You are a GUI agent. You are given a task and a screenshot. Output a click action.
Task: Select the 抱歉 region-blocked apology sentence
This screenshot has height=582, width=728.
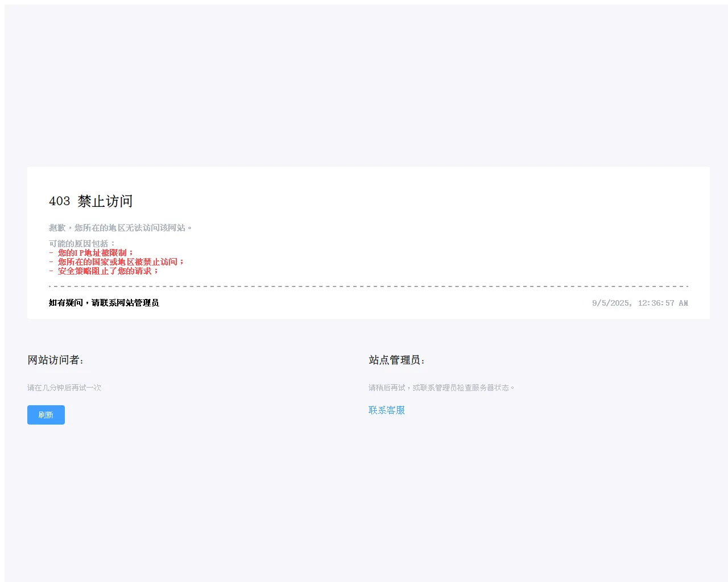[x=121, y=228]
